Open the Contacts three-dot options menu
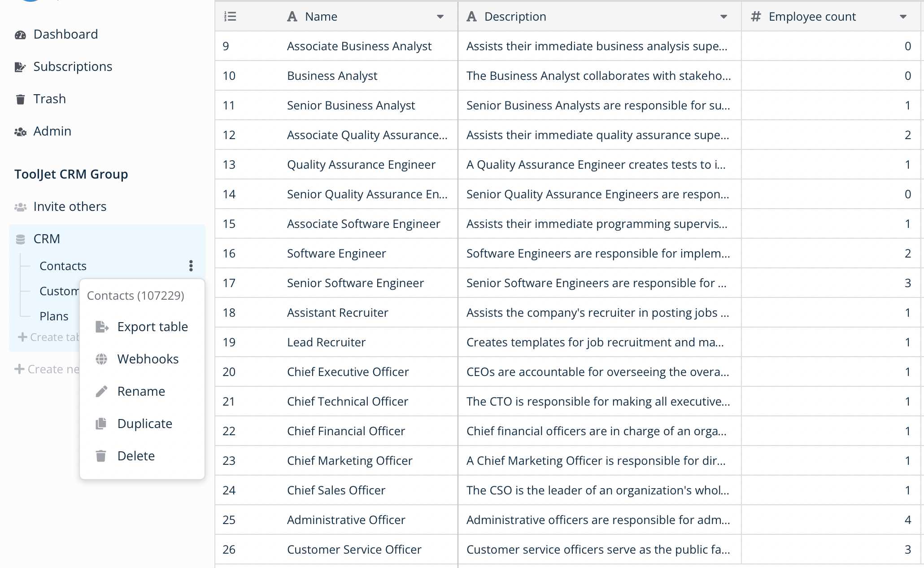Image resolution: width=924 pixels, height=568 pixels. click(x=191, y=266)
